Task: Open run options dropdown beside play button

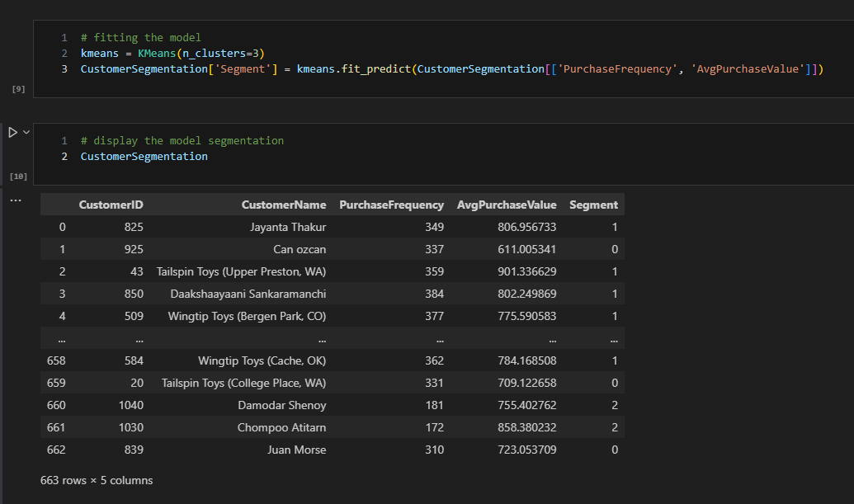Action: [x=26, y=132]
